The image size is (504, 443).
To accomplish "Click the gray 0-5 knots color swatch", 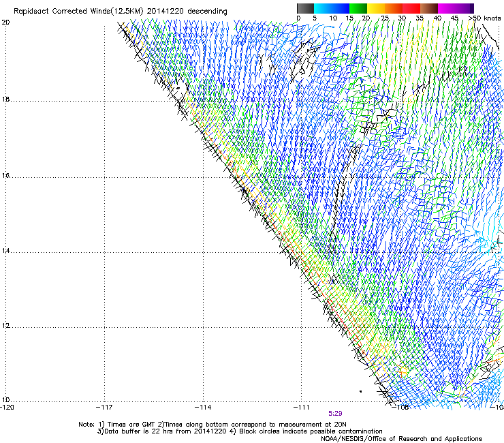I will pos(305,8).
